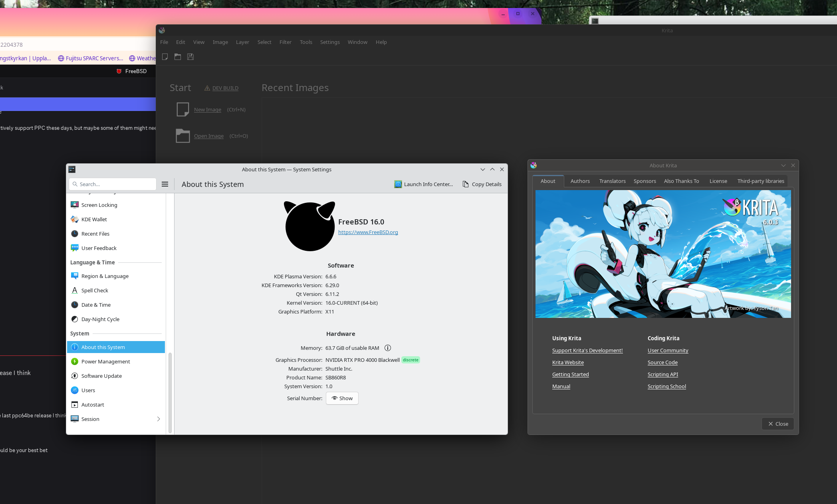Open Krita's File menu
The height and width of the screenshot is (504, 837).
[164, 42]
